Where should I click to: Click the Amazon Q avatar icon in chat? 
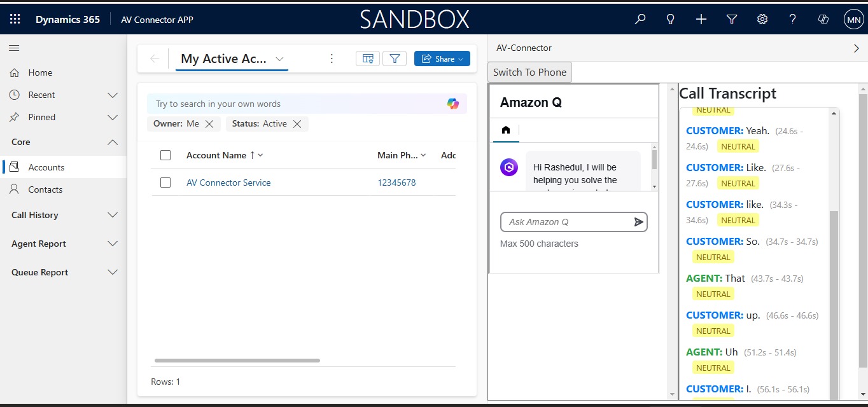click(509, 167)
